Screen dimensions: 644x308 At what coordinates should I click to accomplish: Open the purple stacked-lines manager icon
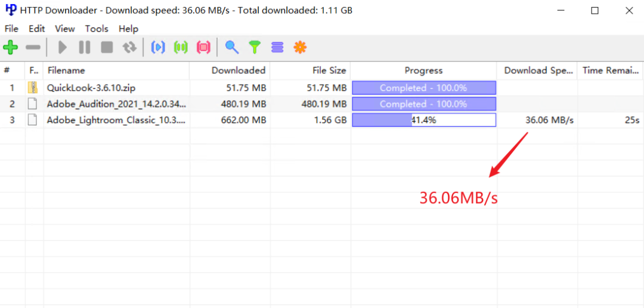(x=278, y=48)
